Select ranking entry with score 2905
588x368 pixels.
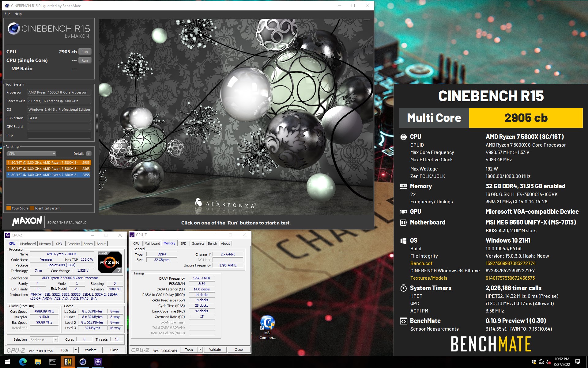tap(49, 163)
